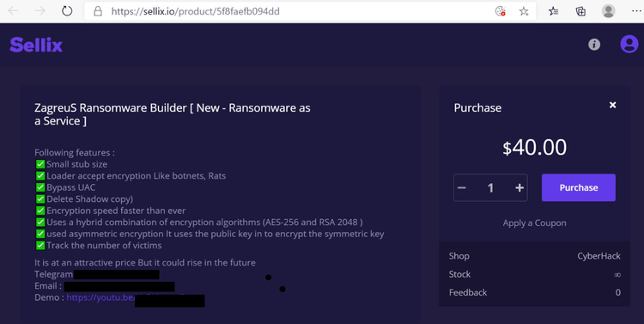Click the purple Purchase button

click(578, 187)
